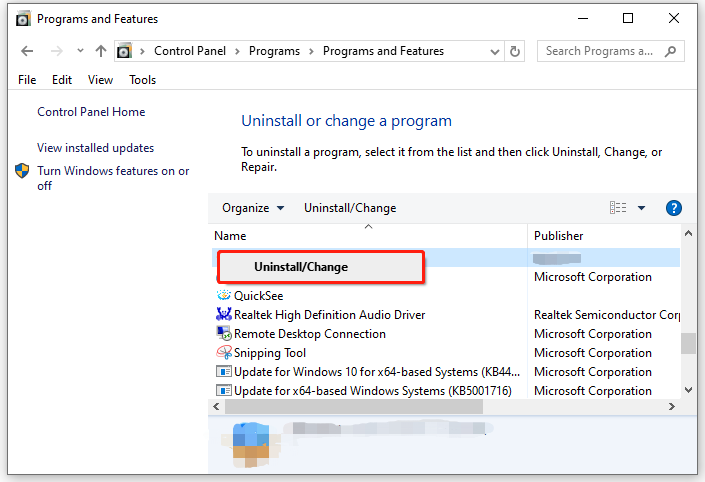705x482 pixels.
Task: Open the Tools menu
Action: [143, 80]
